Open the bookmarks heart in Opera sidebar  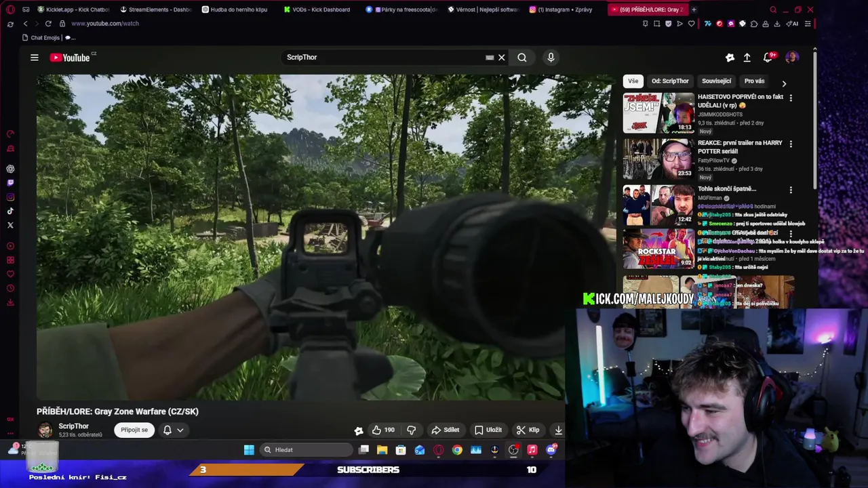pyautogui.click(x=10, y=274)
